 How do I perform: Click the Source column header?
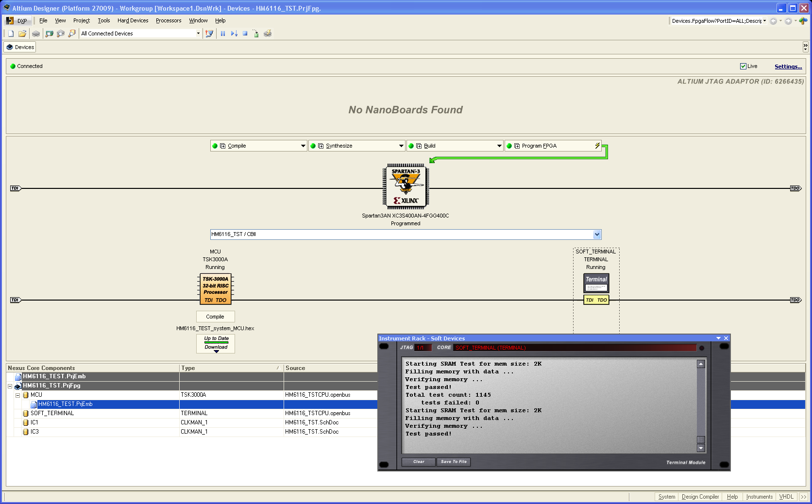tap(330, 368)
